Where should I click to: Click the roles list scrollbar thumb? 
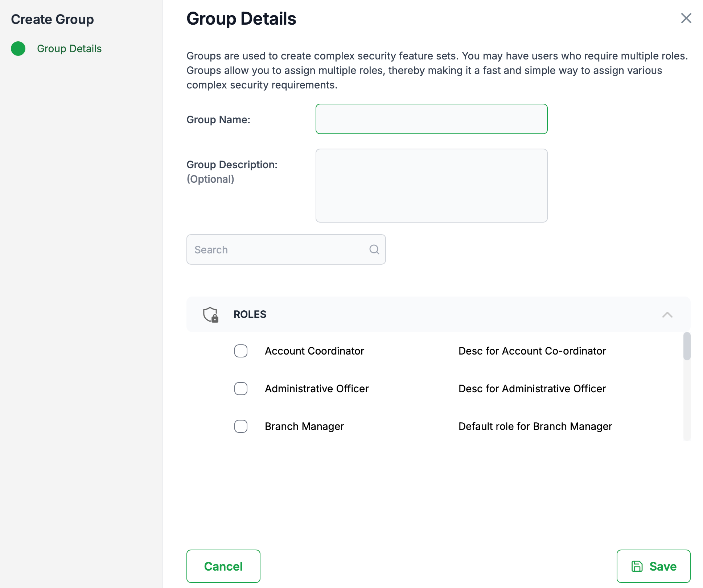(687, 346)
